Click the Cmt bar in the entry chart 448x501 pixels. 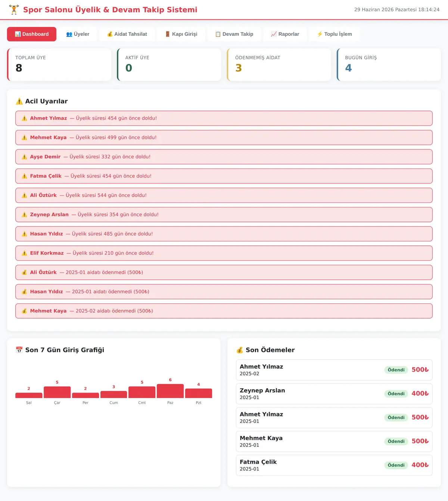coord(142,392)
